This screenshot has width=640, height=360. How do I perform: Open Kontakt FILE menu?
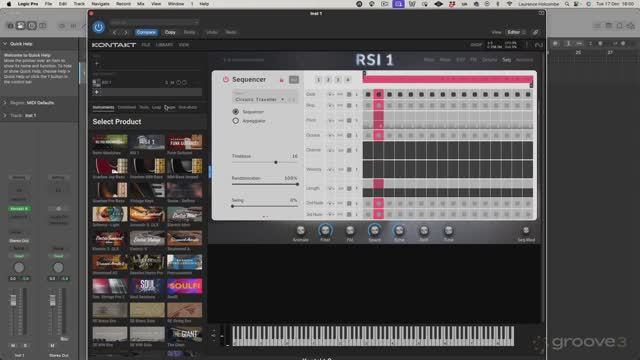pyautogui.click(x=146, y=45)
